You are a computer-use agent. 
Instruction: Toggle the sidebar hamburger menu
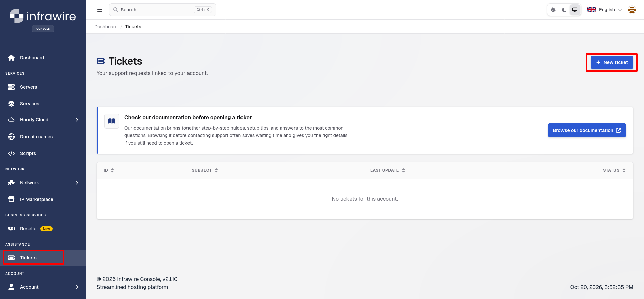100,10
